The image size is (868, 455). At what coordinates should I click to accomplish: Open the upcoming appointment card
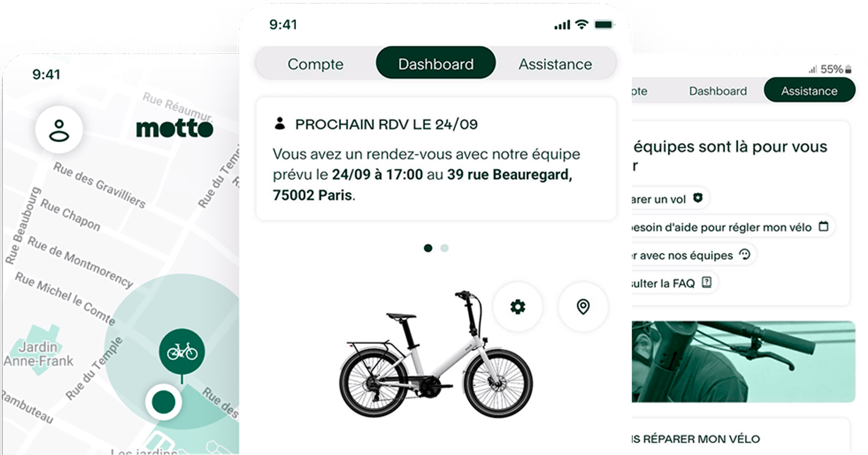coord(436,159)
